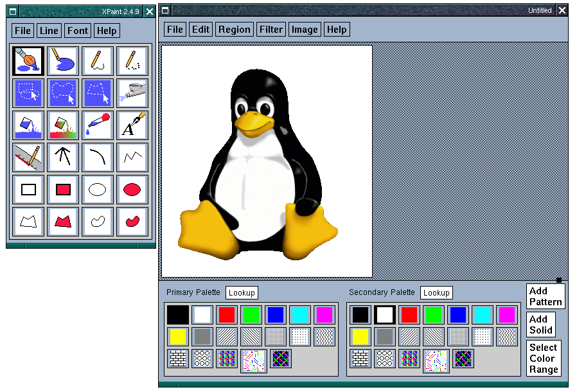Select the outlined Oval tool
Viewport: 577px width, 392px height.
(x=98, y=190)
